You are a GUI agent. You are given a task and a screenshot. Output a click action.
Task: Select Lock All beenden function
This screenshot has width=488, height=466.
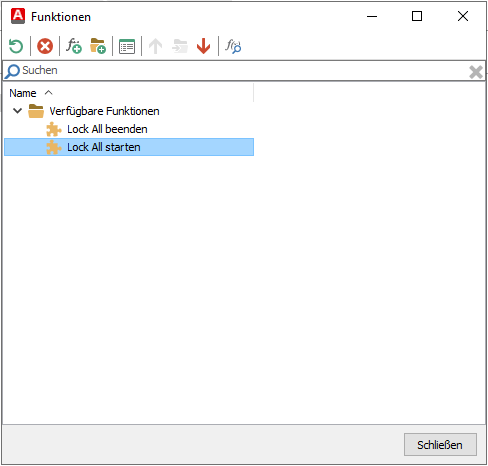[107, 129]
